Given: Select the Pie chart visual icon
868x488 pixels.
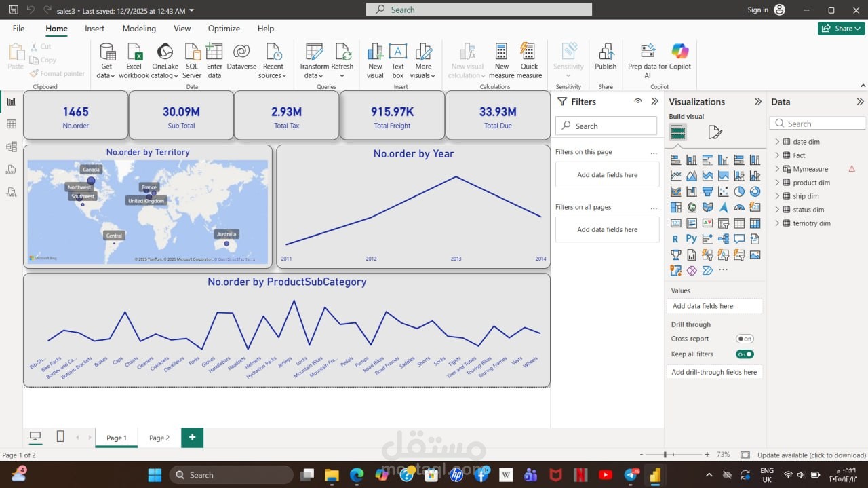Looking at the screenshot, I should (739, 191).
